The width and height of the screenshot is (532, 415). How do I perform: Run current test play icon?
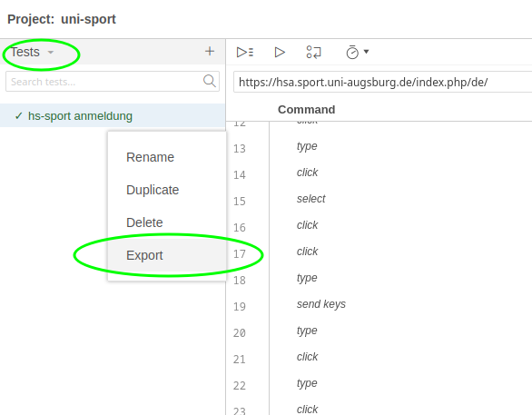click(x=280, y=53)
